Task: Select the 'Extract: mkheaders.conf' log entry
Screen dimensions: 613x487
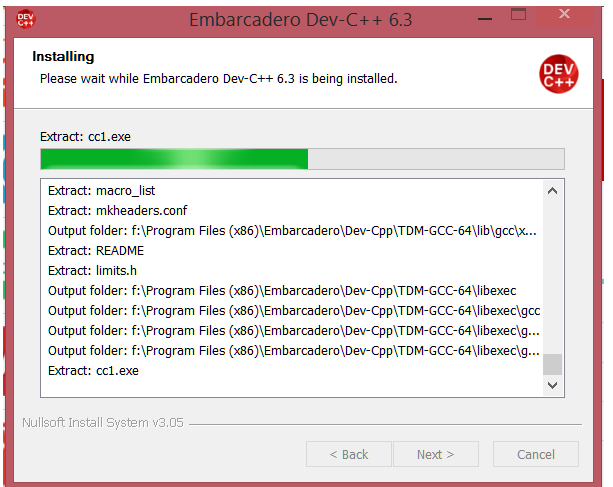Action: [117, 210]
